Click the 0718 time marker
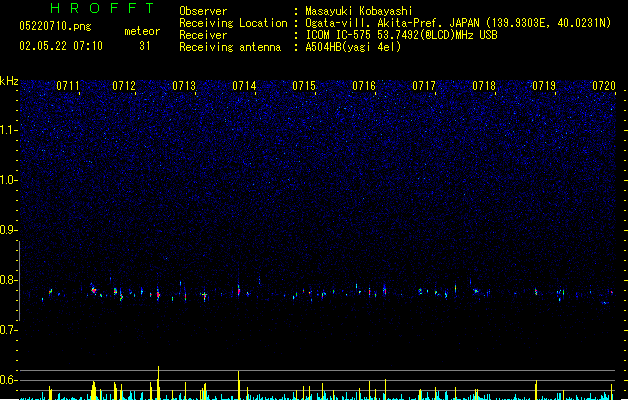Viewport: 629px width, 400px height. [484, 86]
